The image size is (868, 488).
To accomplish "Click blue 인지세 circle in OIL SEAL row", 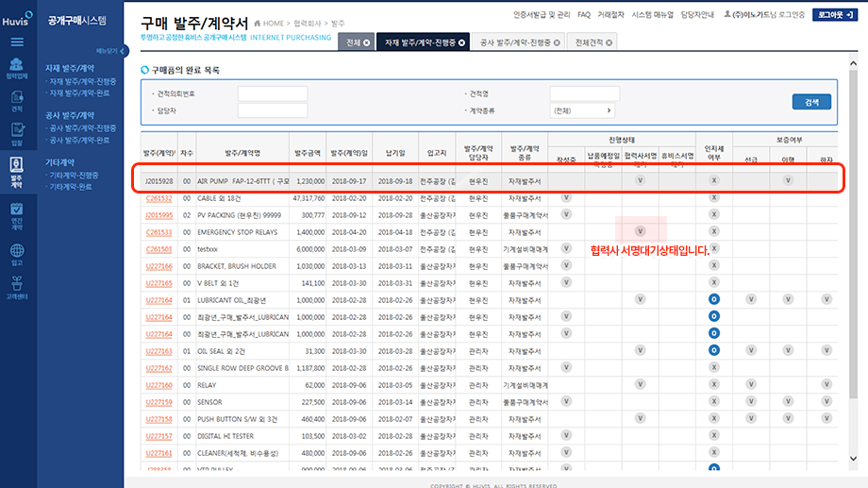I will pos(714,350).
